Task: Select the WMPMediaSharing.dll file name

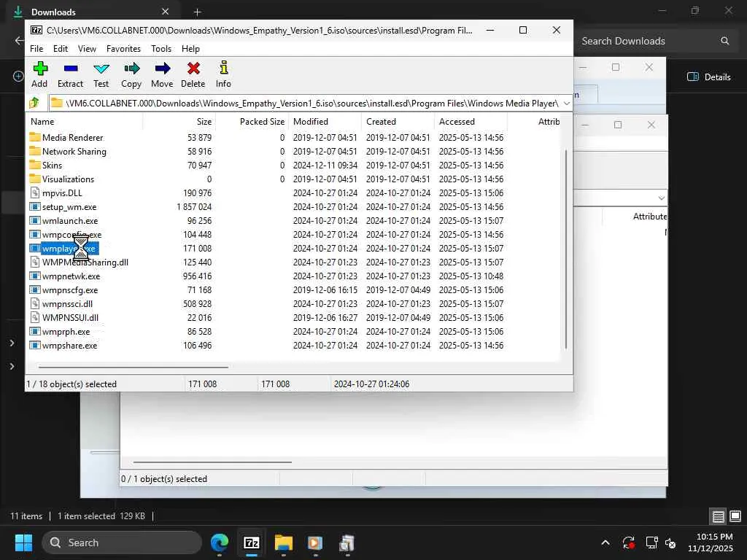Action: [85, 262]
